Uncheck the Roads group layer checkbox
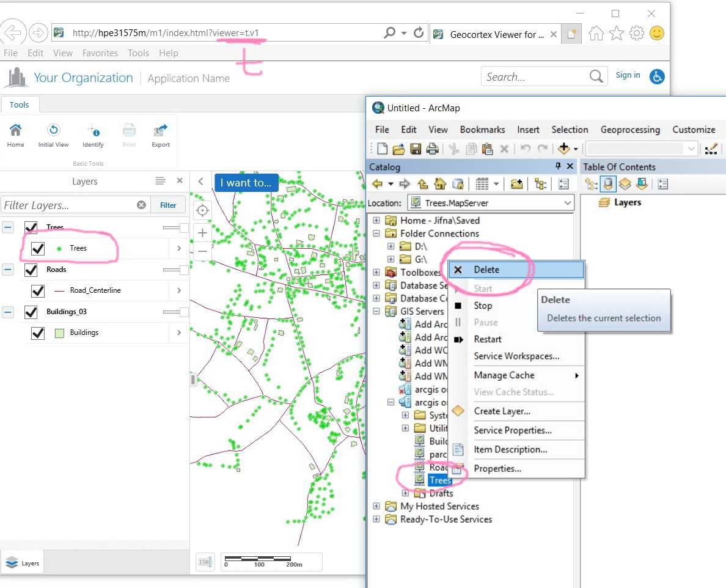Screen dimensions: 726x588 pyautogui.click(x=31, y=270)
